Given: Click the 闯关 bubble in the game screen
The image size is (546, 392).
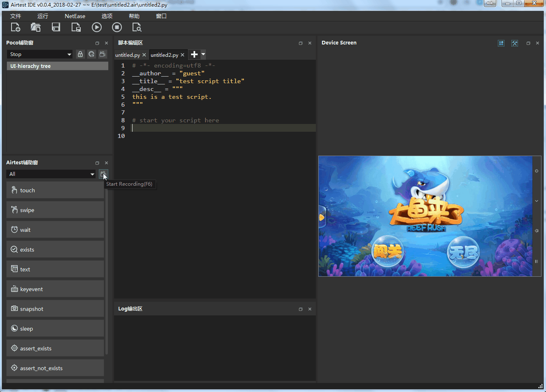Looking at the screenshot, I should [x=387, y=251].
